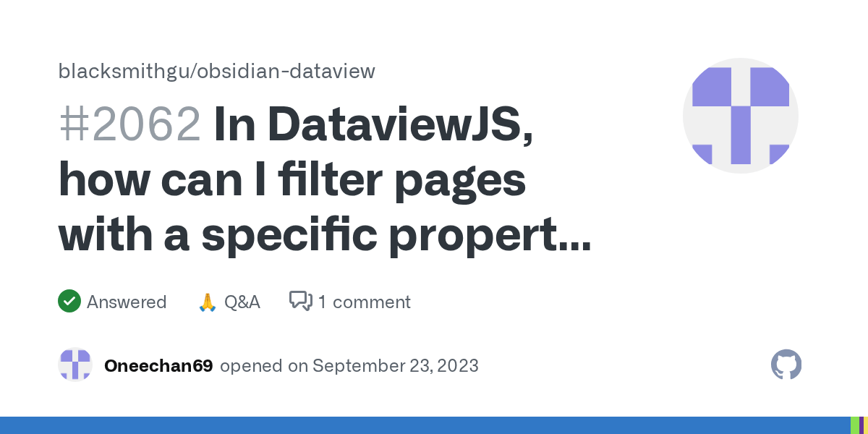Click the purple language bar segment
This screenshot has height=434, width=868.
tap(861, 425)
